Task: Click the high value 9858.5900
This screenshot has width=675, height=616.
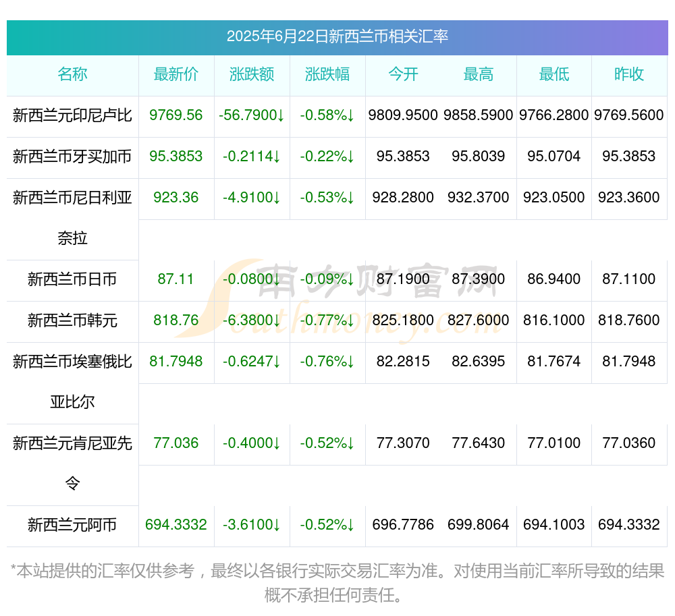Action: coord(479,115)
